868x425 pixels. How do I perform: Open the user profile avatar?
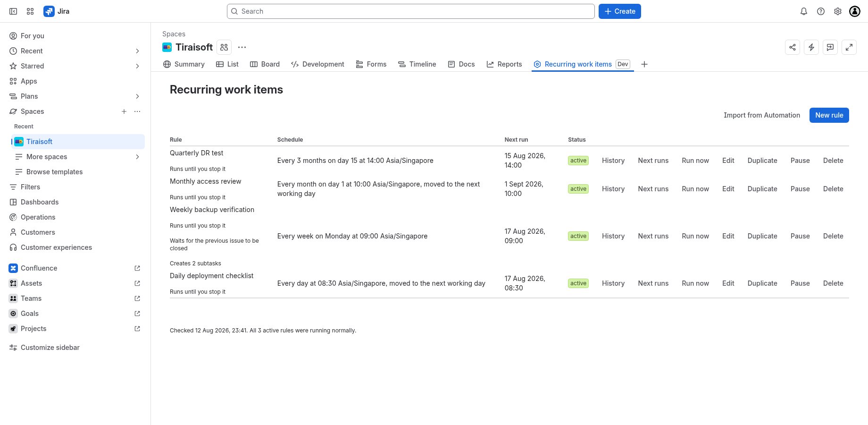(x=855, y=11)
